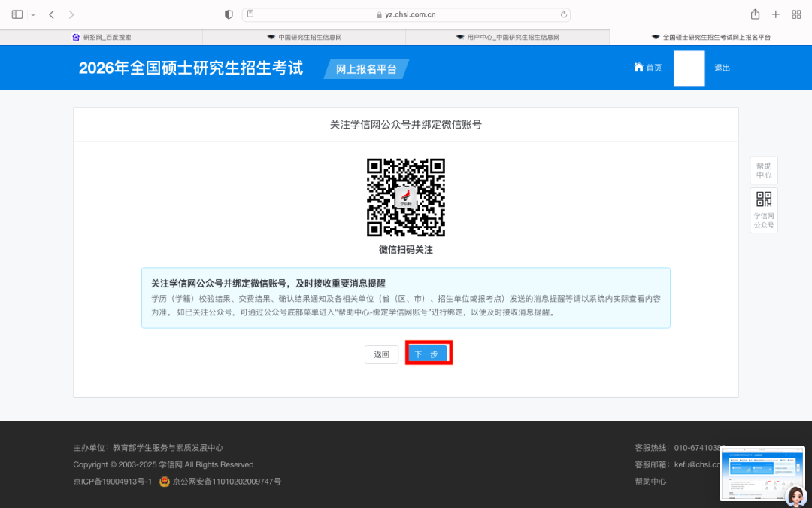The image size is (812, 508).
Task: Click the customer service avatar icon
Action: tap(795, 495)
